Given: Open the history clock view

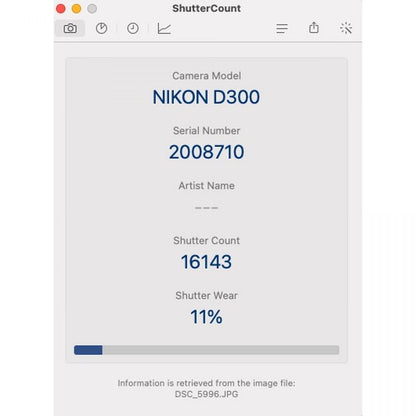Looking at the screenshot, I should coord(133,28).
